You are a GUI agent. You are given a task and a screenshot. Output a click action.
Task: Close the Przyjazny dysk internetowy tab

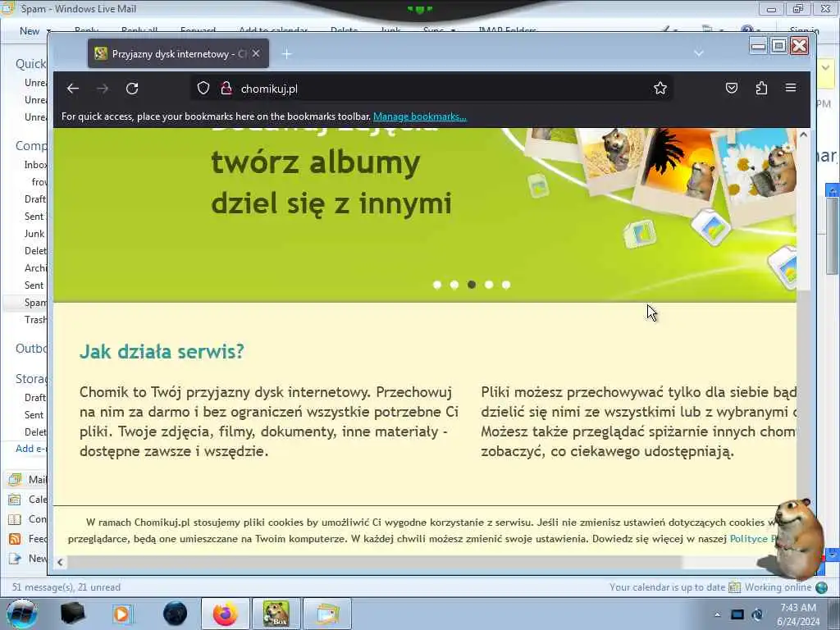tap(256, 53)
